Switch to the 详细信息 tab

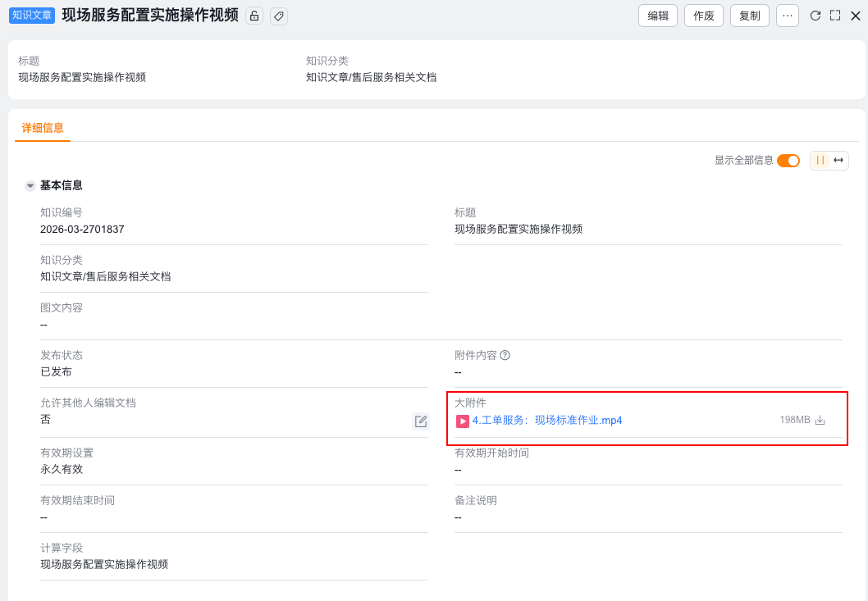[x=43, y=128]
